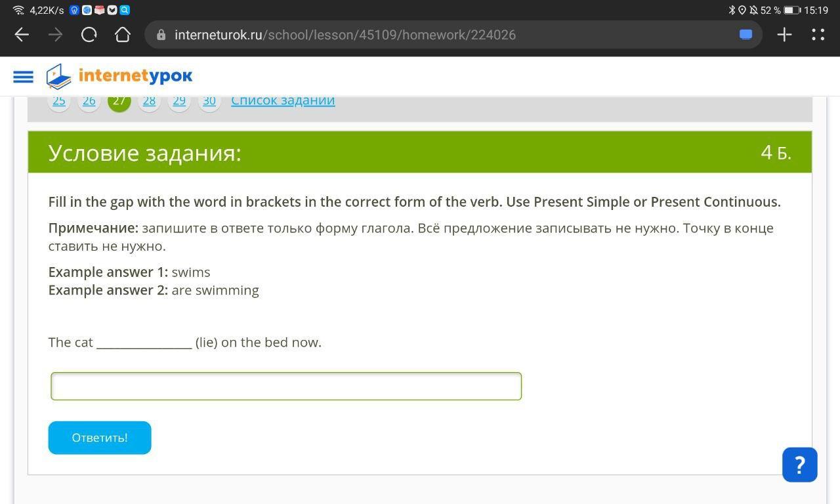Open the blue question mark help button
Image resolution: width=840 pixels, height=504 pixels.
point(799,465)
